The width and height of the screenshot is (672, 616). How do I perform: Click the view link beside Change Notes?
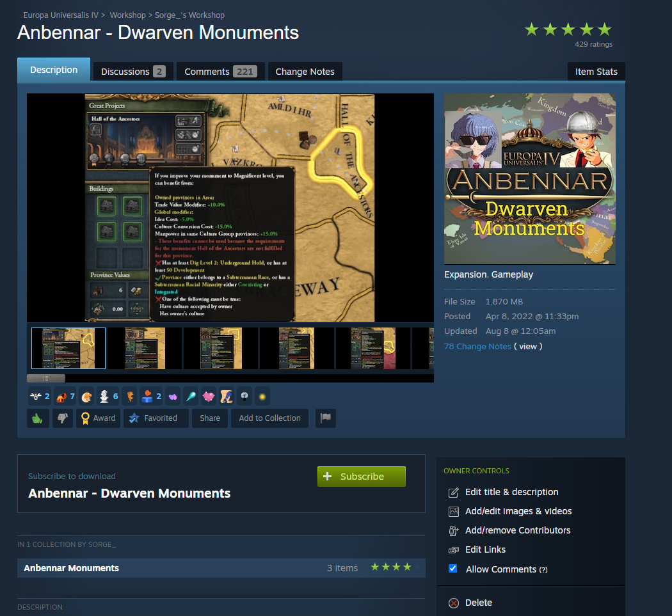pyautogui.click(x=528, y=346)
